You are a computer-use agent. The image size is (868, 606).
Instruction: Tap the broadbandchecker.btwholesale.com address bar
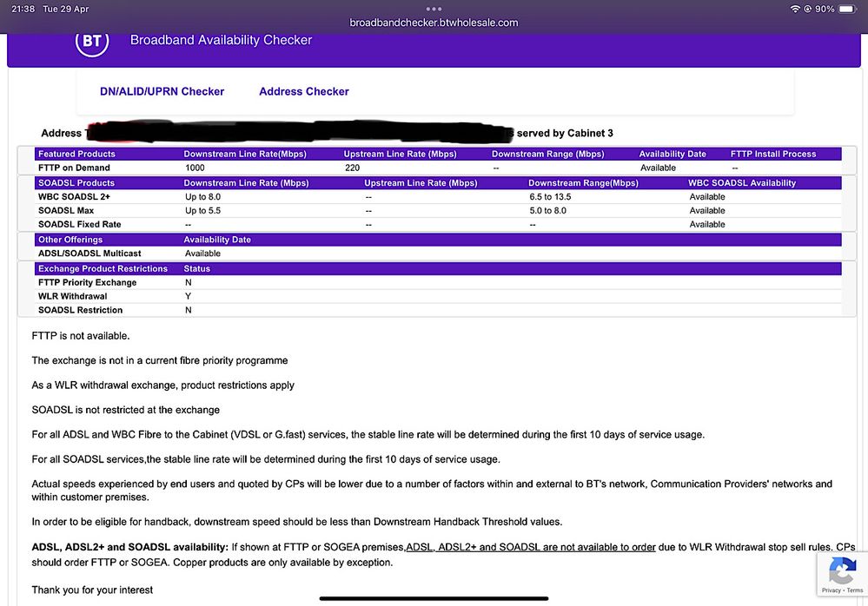click(434, 23)
